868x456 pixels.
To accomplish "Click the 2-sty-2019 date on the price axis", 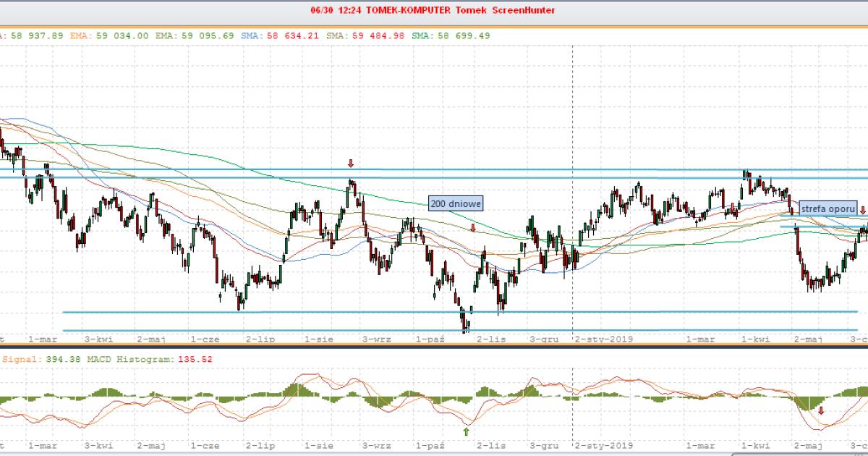I will pyautogui.click(x=604, y=339).
